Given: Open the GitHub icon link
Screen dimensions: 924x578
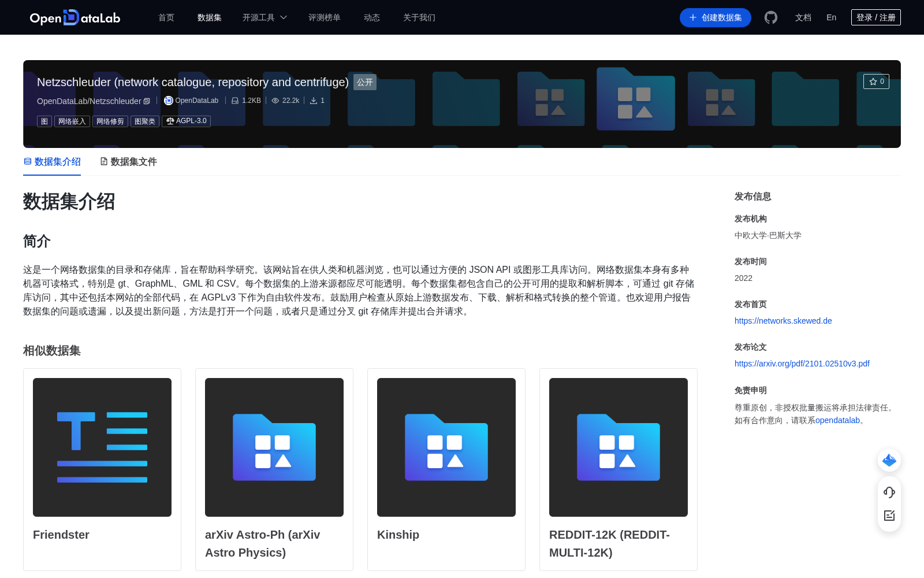Looking at the screenshot, I should click(x=771, y=17).
